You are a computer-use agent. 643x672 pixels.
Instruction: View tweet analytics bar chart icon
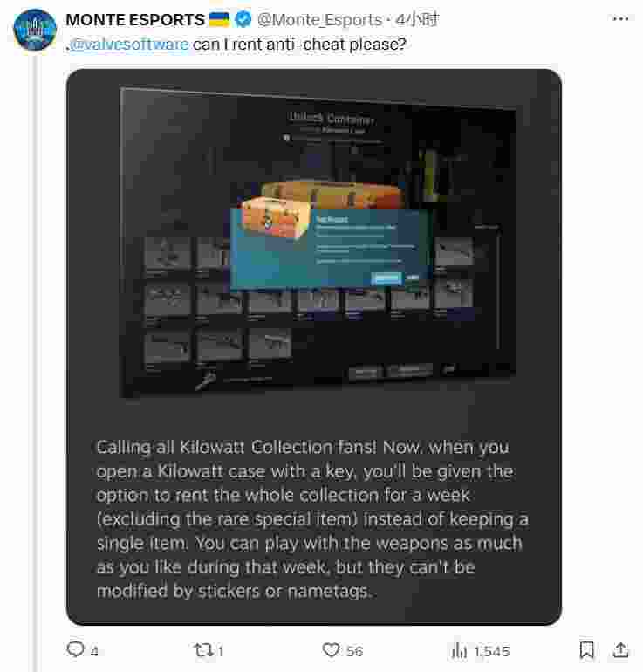[459, 650]
